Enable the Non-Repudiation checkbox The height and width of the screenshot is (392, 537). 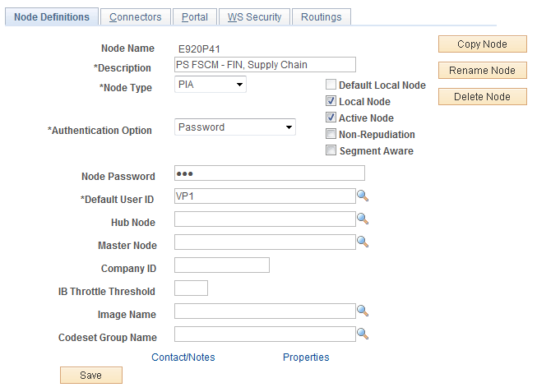click(331, 134)
